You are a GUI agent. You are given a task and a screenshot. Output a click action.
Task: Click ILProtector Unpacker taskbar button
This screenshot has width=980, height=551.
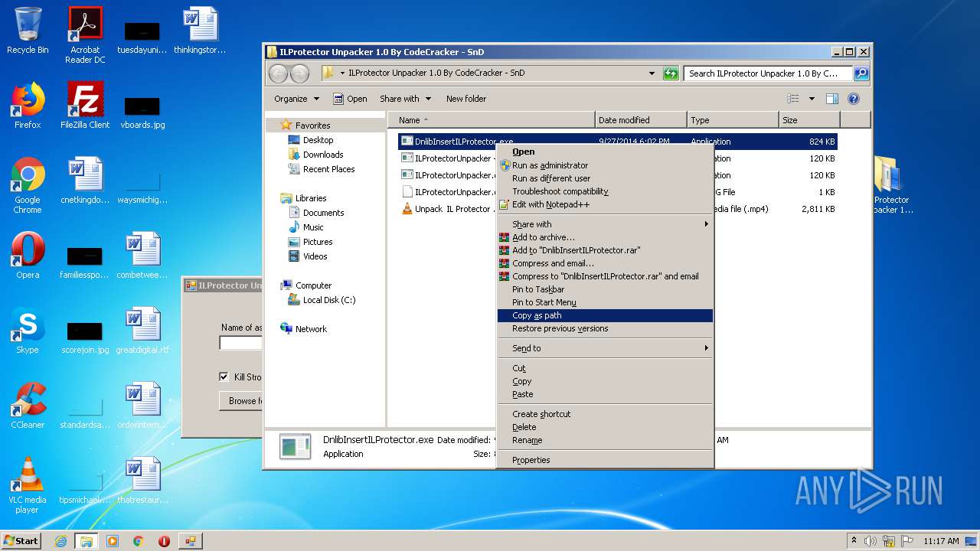point(190,541)
